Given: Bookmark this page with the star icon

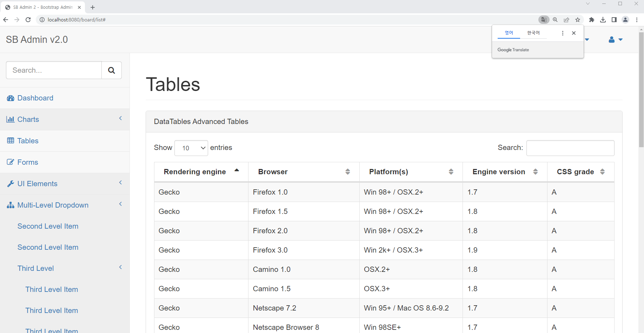Looking at the screenshot, I should (578, 20).
